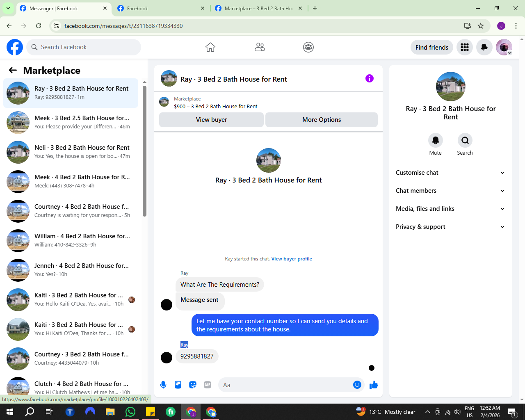Switch to the second Facebook tab

pos(161,8)
